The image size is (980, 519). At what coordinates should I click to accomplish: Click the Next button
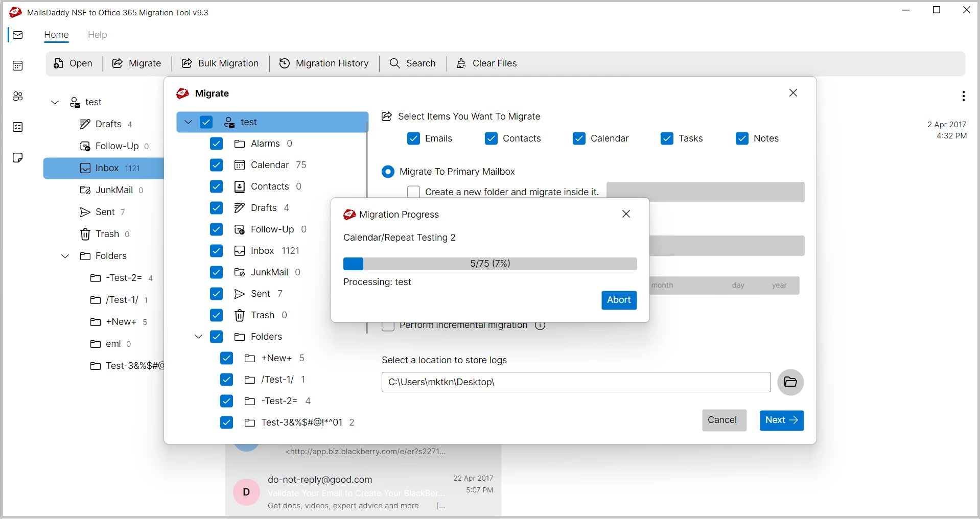[x=781, y=420]
